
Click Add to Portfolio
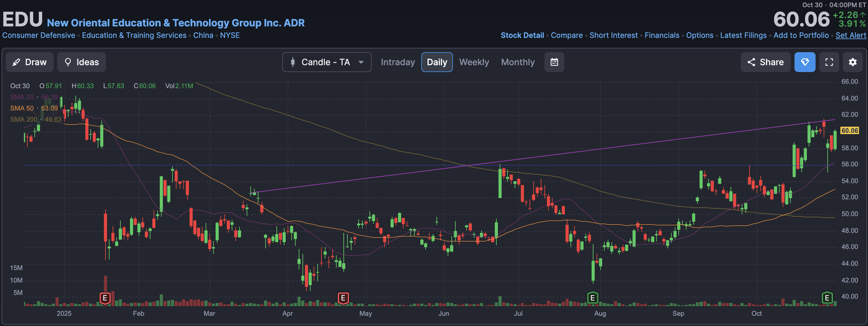[x=801, y=35]
